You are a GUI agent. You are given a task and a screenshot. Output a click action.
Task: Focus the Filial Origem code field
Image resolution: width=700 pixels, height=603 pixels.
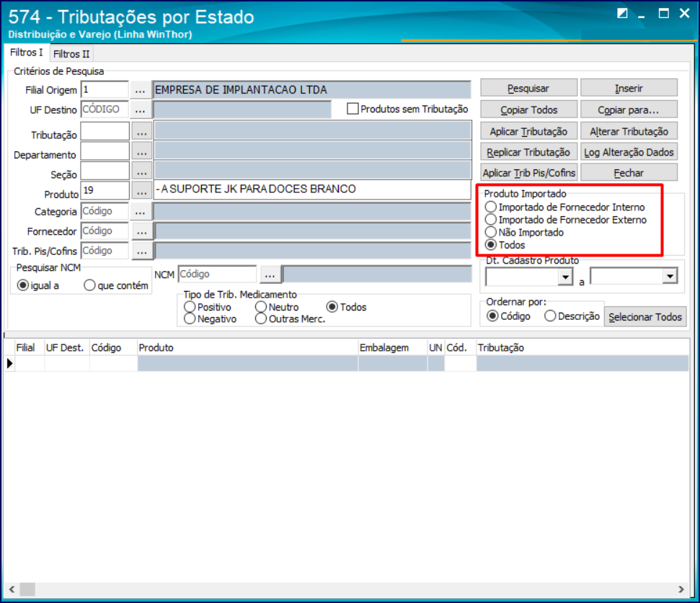point(105,89)
